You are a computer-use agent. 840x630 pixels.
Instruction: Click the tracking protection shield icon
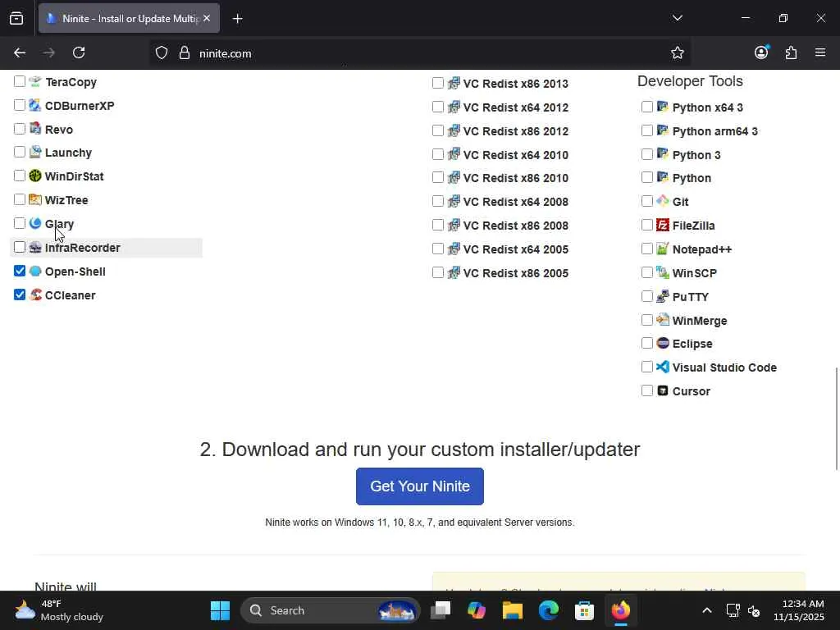pos(162,53)
